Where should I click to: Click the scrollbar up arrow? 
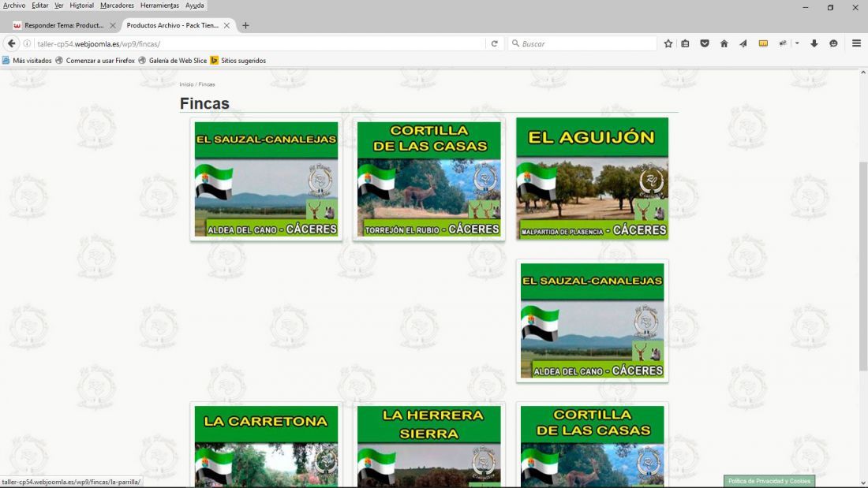tap(863, 73)
